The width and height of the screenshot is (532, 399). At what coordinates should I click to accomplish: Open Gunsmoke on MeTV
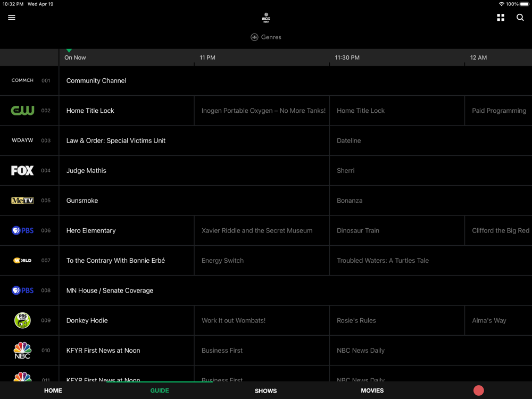[x=194, y=201]
